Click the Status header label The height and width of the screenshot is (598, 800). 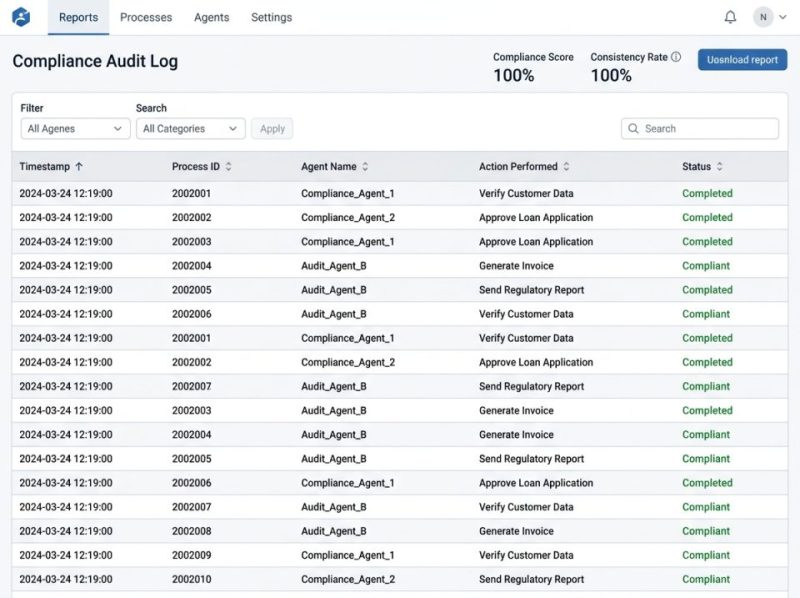tap(696, 166)
